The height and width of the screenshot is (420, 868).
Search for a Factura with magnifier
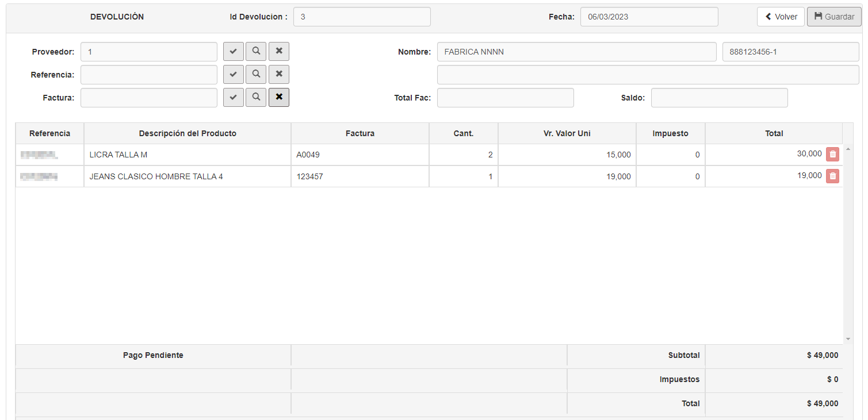tap(256, 98)
